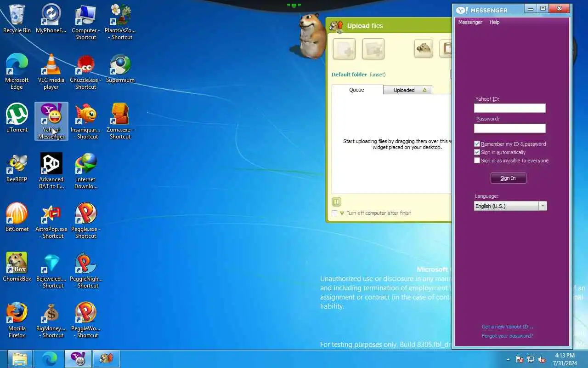Screen dimensions: 588x368
Task: Switch to the Uploaded tab
Action: coord(407,90)
